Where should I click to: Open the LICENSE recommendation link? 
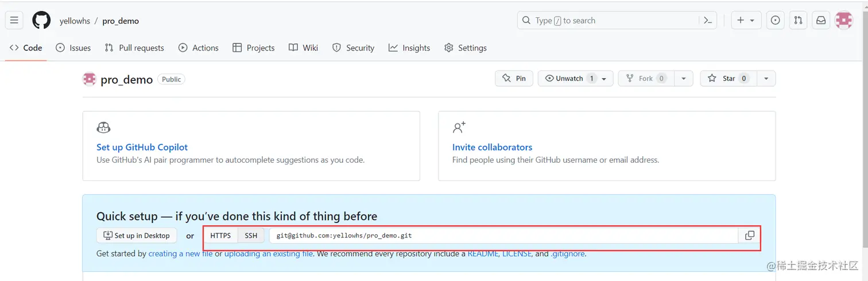click(x=517, y=253)
